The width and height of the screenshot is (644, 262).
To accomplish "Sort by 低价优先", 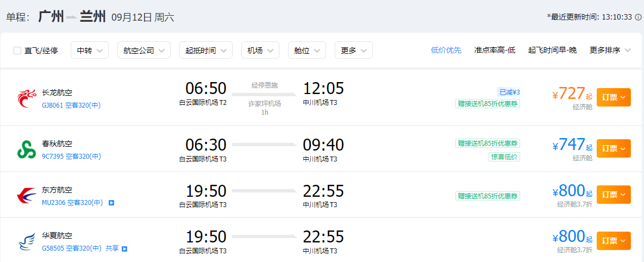I will coord(446,50).
